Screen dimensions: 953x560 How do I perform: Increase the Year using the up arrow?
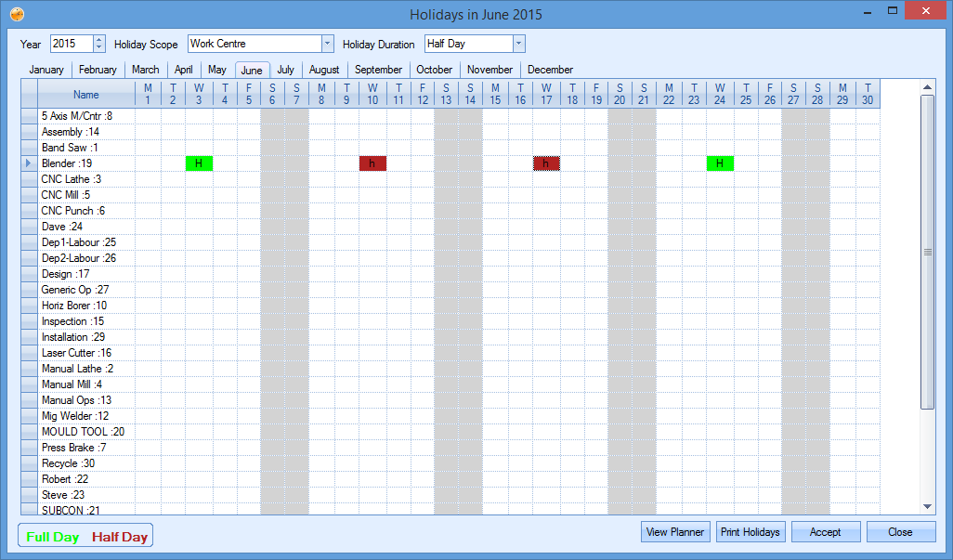pos(99,40)
